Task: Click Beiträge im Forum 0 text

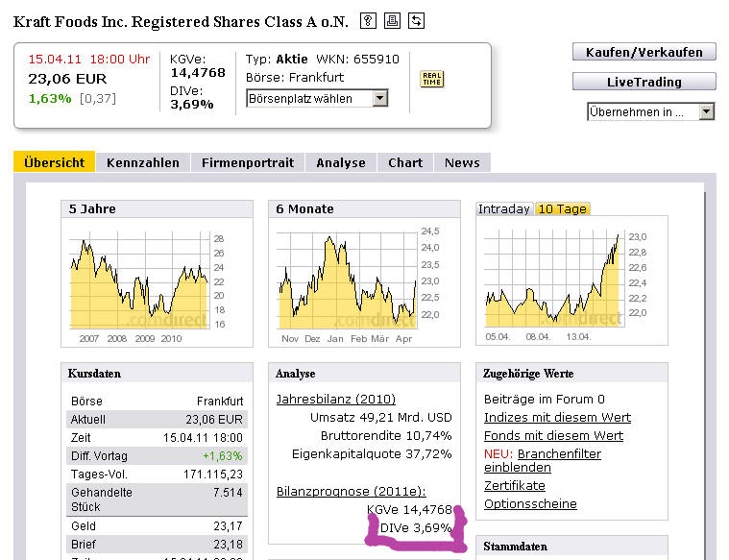Action: (545, 399)
